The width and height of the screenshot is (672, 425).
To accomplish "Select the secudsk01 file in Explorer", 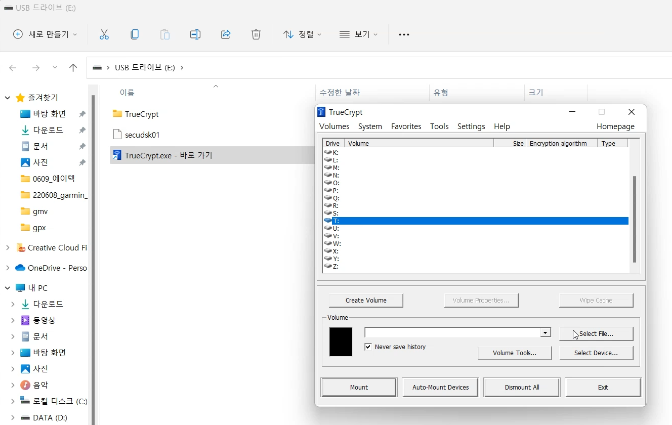I will (x=142, y=135).
